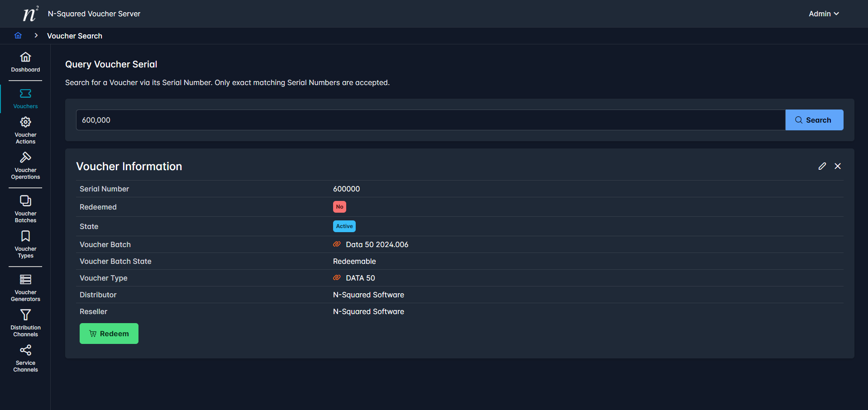Navigate to Voucher Types
The height and width of the screenshot is (410, 868).
(25, 244)
